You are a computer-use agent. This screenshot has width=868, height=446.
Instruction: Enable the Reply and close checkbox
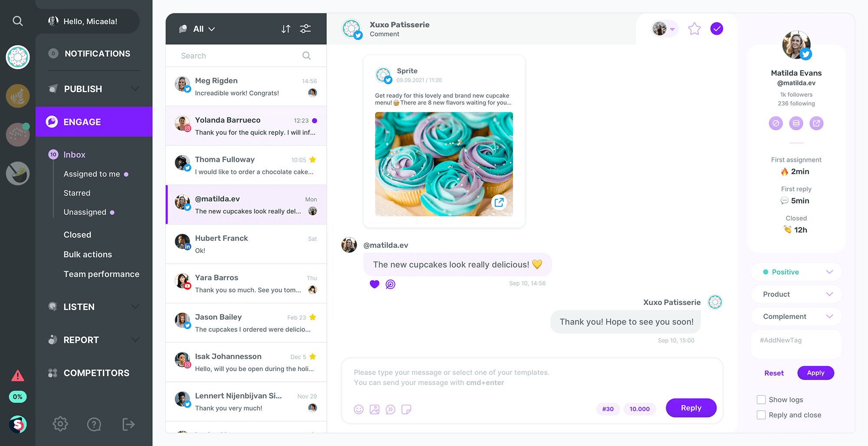[x=761, y=415]
